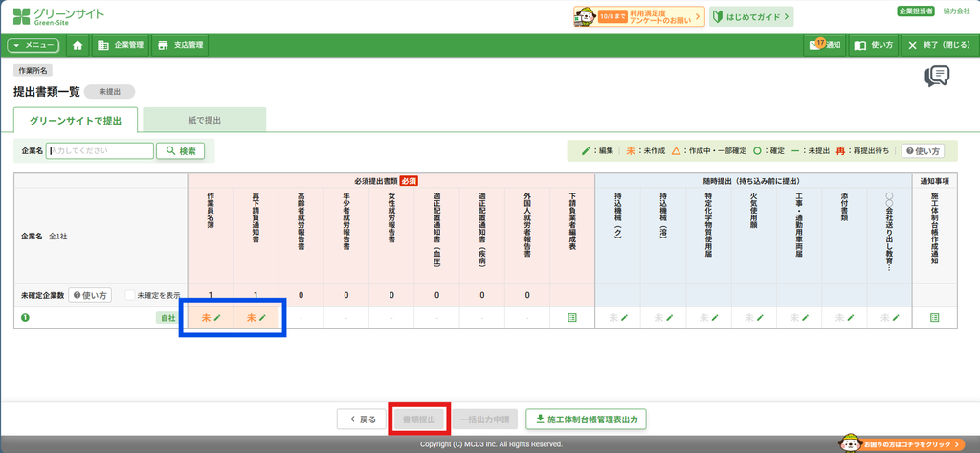Click the 自社 label tag

click(167, 318)
